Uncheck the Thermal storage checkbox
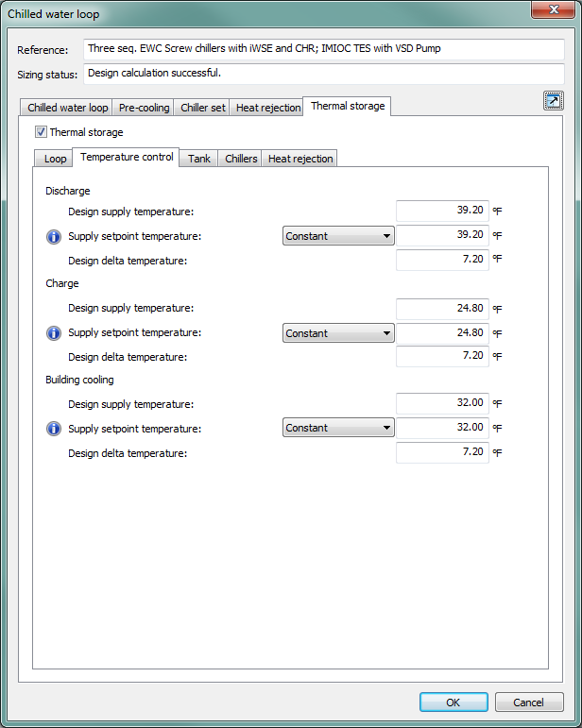 [x=41, y=132]
